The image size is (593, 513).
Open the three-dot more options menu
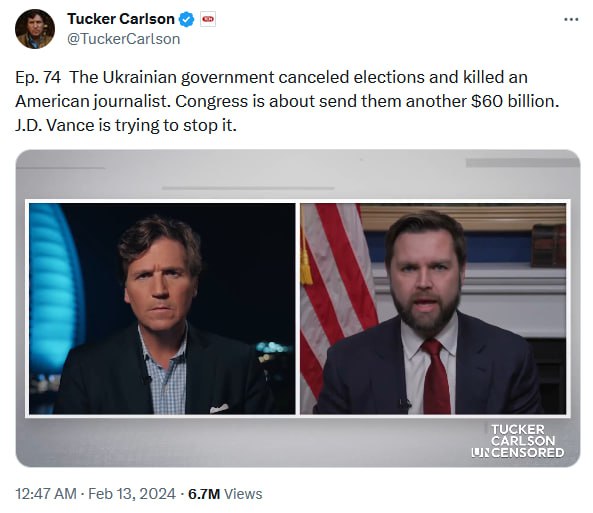coord(571,19)
